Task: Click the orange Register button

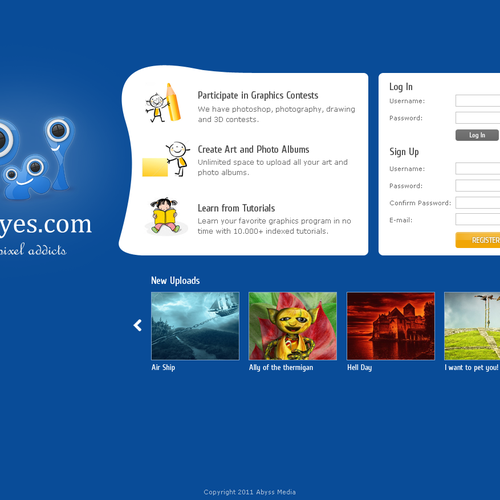Action: coord(478,240)
